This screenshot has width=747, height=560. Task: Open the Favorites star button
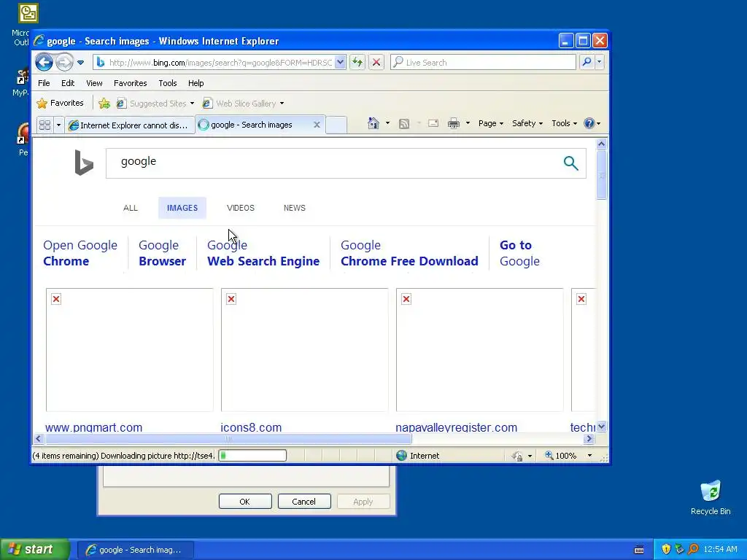coord(61,103)
